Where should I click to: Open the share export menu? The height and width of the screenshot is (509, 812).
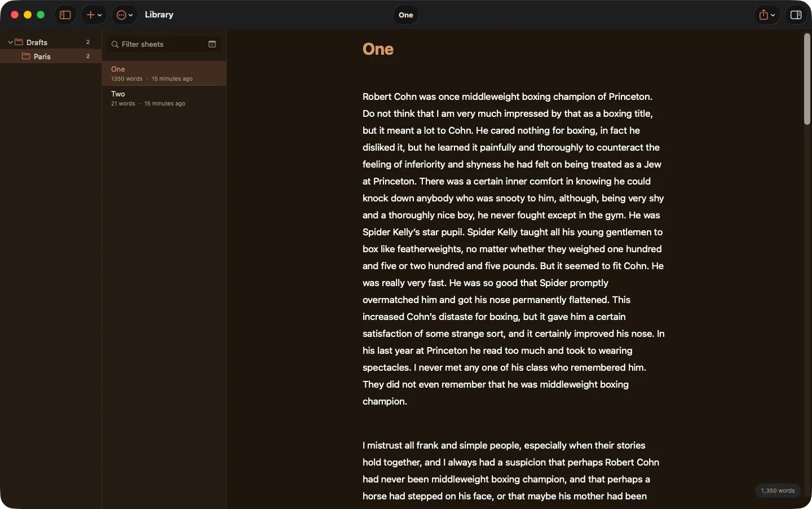point(767,15)
